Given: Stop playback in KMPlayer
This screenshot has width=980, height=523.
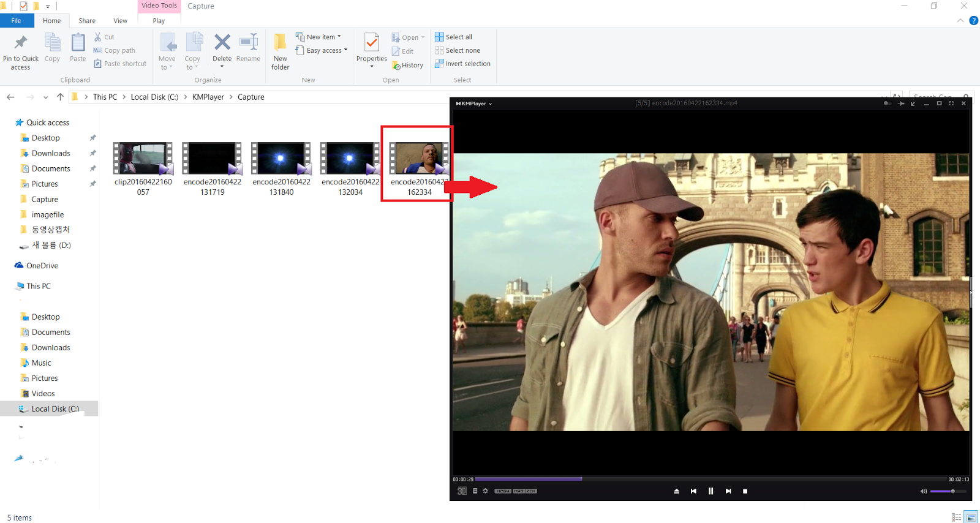Looking at the screenshot, I should coord(745,491).
